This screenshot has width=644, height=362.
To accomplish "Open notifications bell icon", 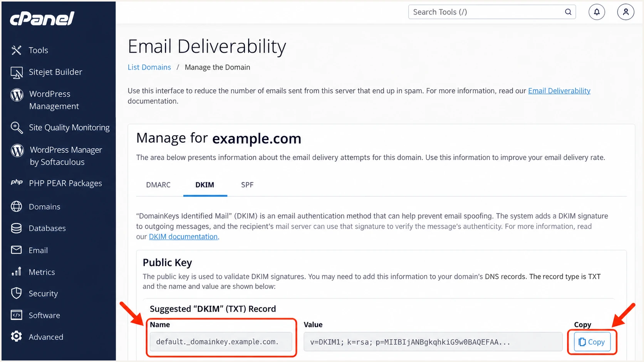I will (597, 12).
